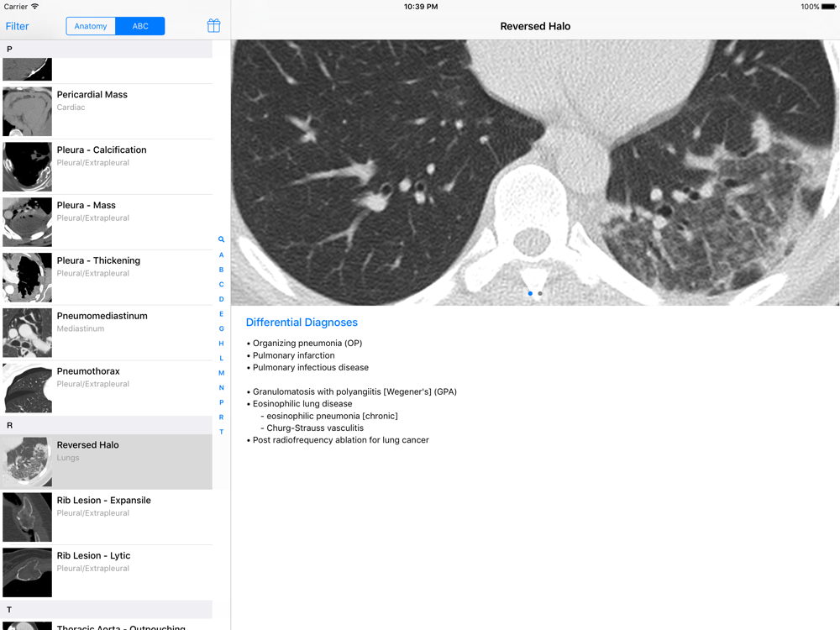Viewport: 840px width, 630px height.
Task: Tap the partly hidden thumbnail under header P
Action: click(28, 70)
